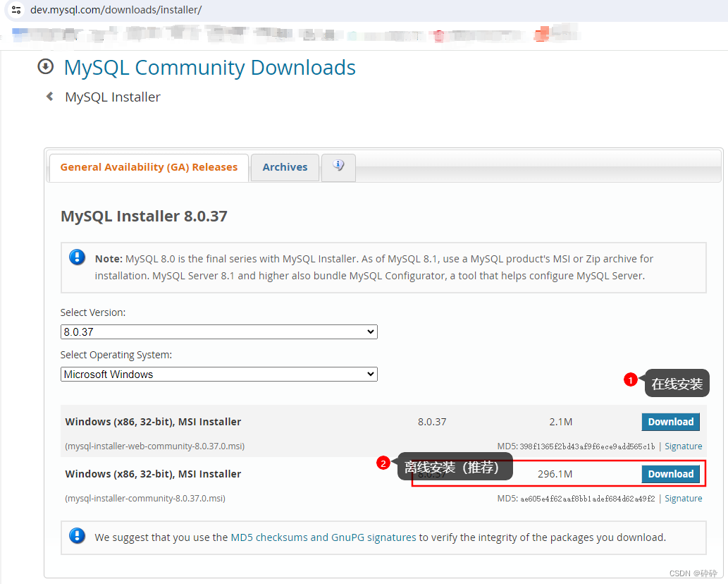Click the address bar URL dev.mysql.com/downloads/installer/
This screenshot has height=584, width=728.
click(116, 10)
